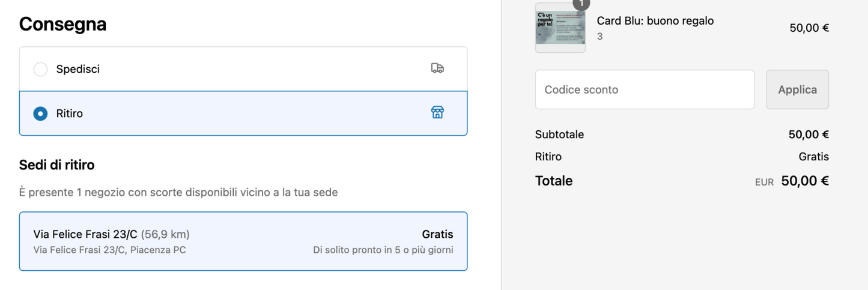868x290 pixels.
Task: Click the Ritiro option label
Action: point(70,113)
